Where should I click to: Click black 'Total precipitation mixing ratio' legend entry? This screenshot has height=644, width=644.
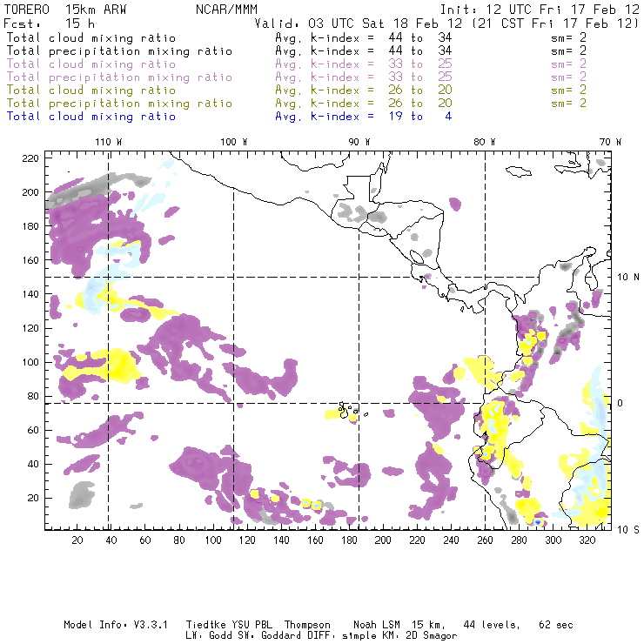click(119, 51)
